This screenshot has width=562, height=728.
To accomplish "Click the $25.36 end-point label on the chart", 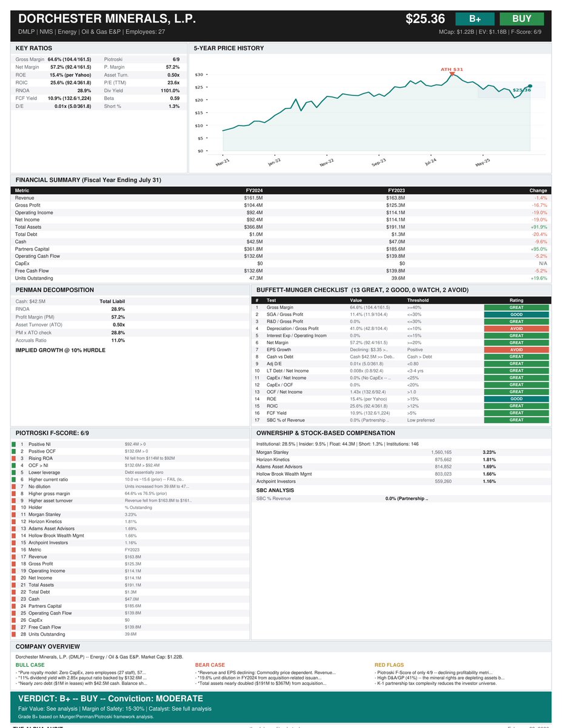I will 521,90.
